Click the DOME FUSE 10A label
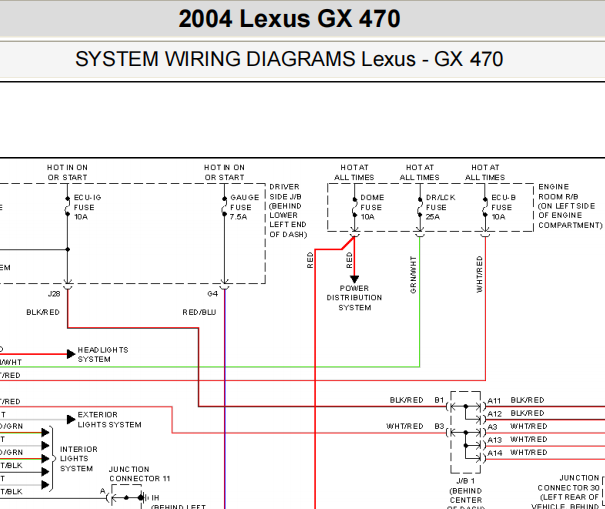 coord(372,207)
